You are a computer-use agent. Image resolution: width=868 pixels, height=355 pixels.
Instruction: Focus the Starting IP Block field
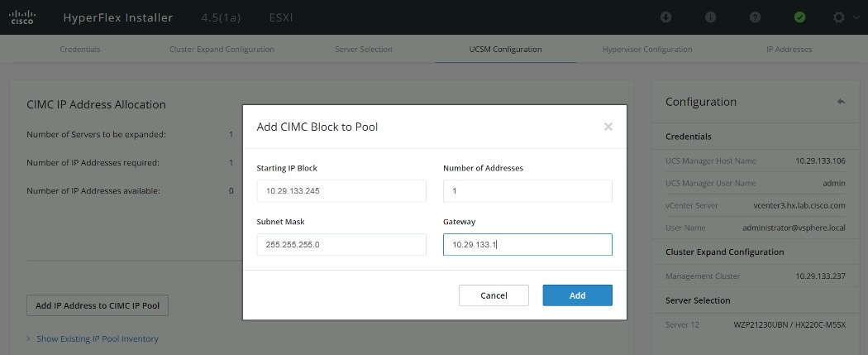pos(341,190)
